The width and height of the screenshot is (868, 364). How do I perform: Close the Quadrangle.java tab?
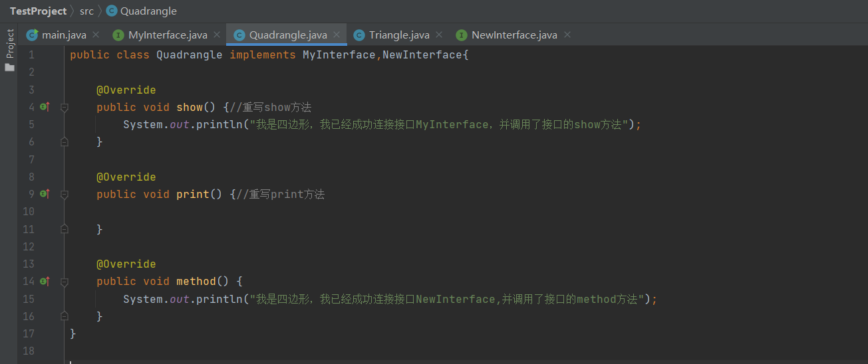coord(337,35)
